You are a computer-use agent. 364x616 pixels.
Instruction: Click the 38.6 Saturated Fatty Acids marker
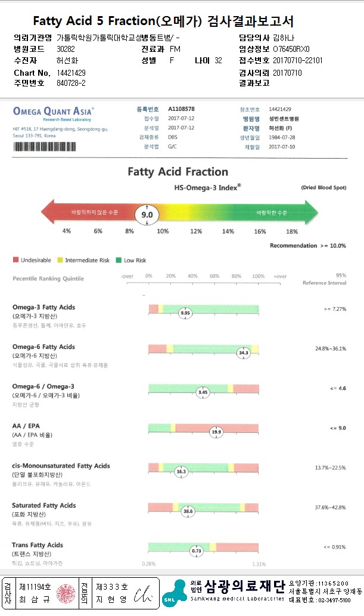188,510
